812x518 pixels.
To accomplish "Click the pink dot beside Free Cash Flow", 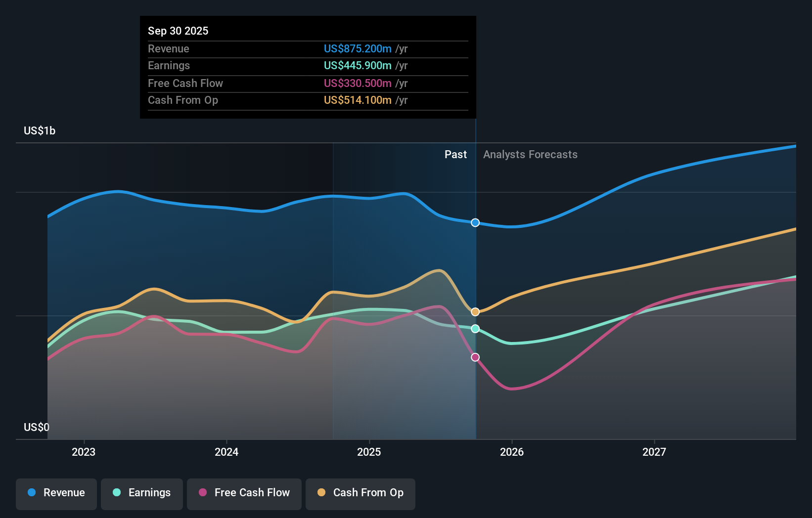I will [202, 493].
